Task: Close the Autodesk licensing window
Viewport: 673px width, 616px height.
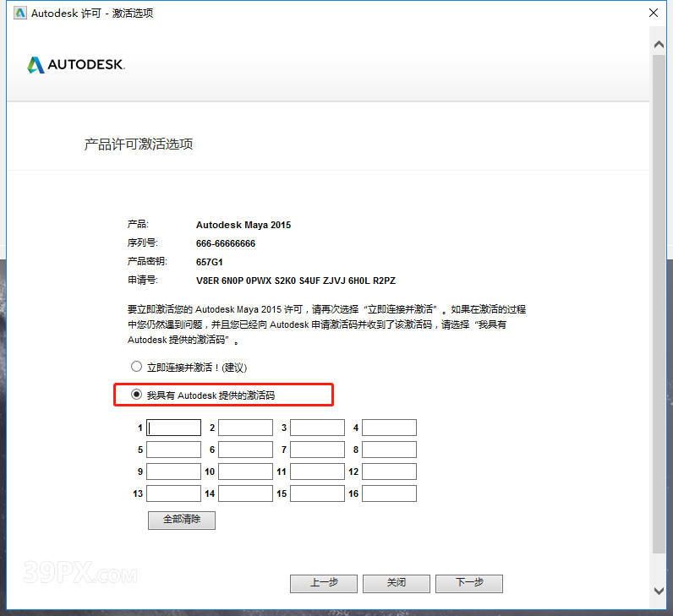Action: click(653, 14)
